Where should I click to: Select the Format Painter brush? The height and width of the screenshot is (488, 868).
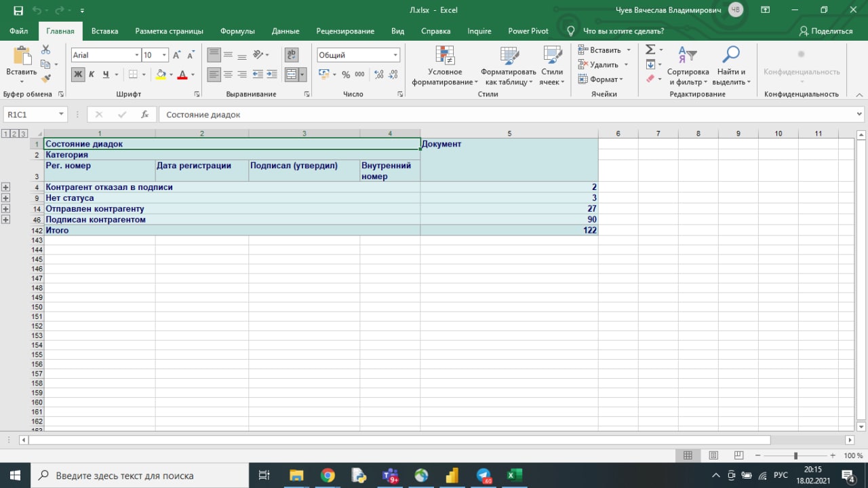click(x=45, y=79)
